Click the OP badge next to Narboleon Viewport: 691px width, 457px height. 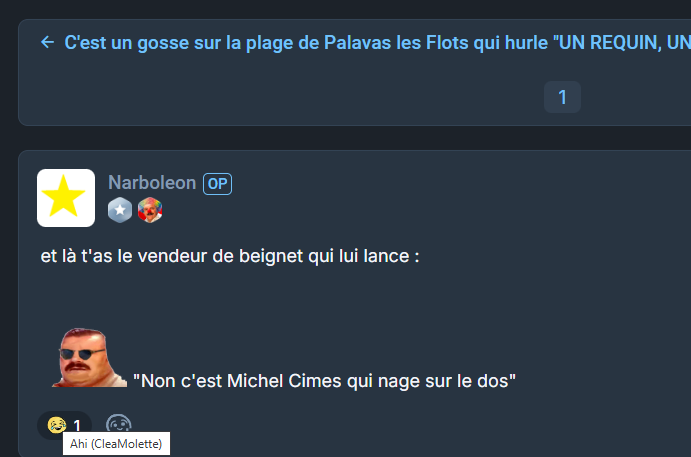click(x=217, y=184)
